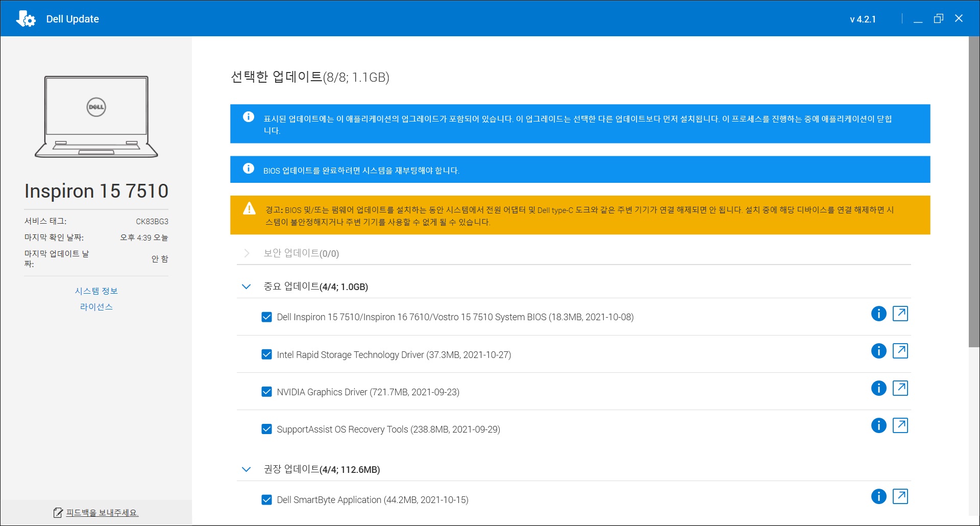Show info for Intel Rapid Storage Driver
This screenshot has height=526, width=980.
(x=878, y=351)
